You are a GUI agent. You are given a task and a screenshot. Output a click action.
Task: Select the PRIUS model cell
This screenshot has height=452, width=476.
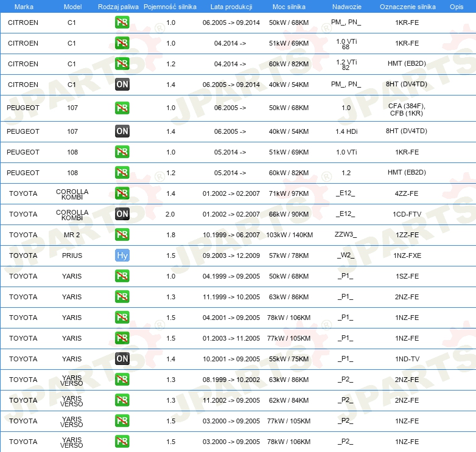coord(72,256)
